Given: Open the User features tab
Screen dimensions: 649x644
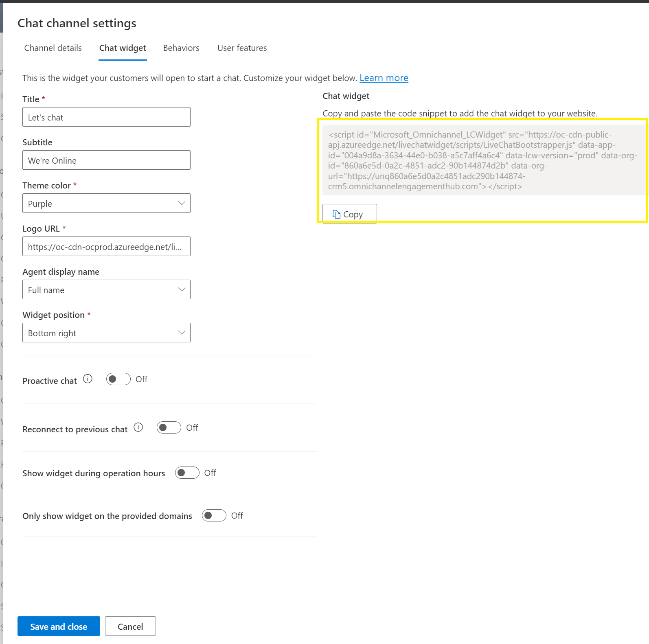Looking at the screenshot, I should click(x=242, y=48).
